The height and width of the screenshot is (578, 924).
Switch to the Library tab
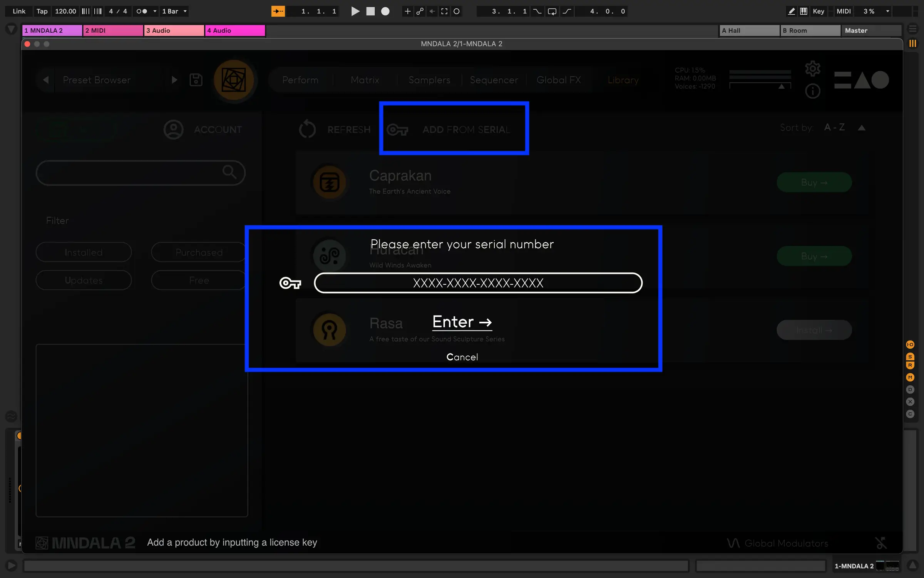pyautogui.click(x=623, y=80)
